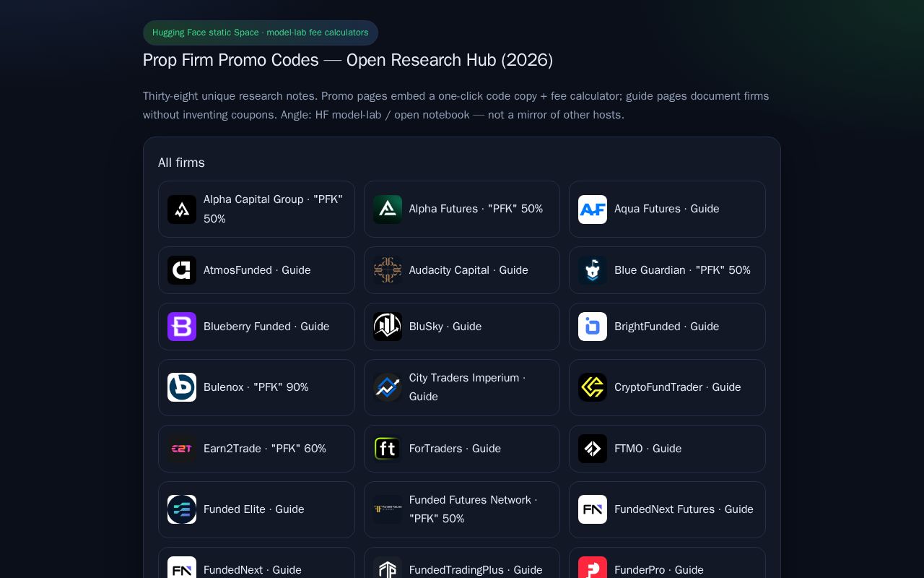Click the Hugging Face static Space badge
This screenshot has width=924, height=578.
[x=261, y=33]
